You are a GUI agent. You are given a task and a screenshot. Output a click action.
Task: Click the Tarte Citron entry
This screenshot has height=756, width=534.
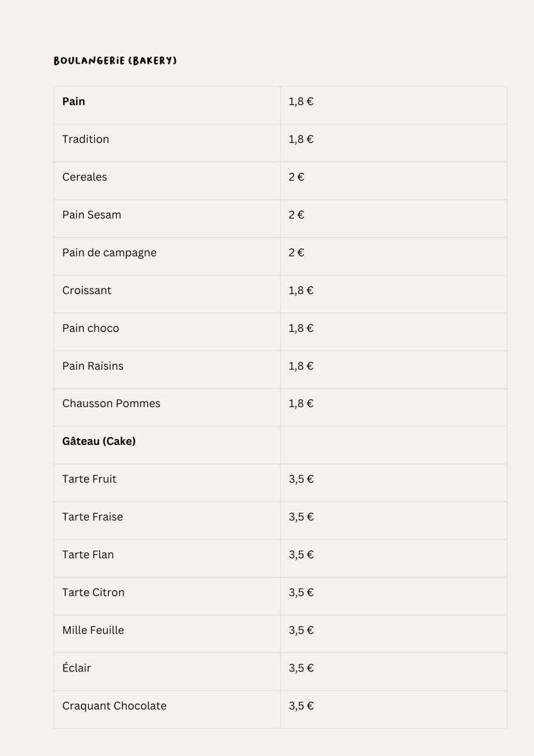[94, 592]
